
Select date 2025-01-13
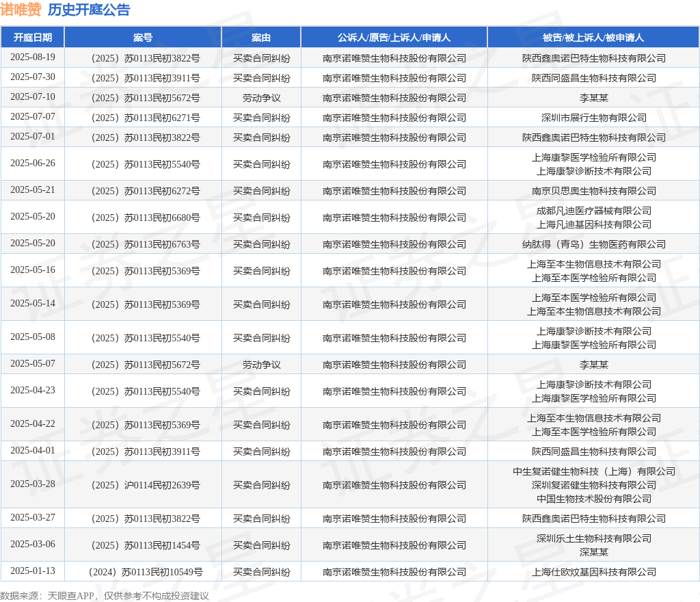[x=33, y=571]
